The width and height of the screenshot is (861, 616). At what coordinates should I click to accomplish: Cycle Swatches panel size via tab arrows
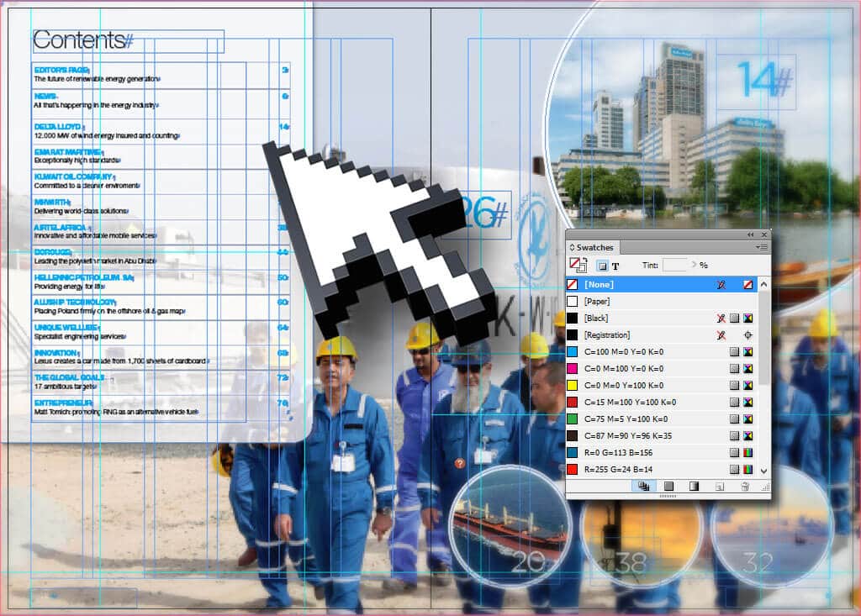573,248
